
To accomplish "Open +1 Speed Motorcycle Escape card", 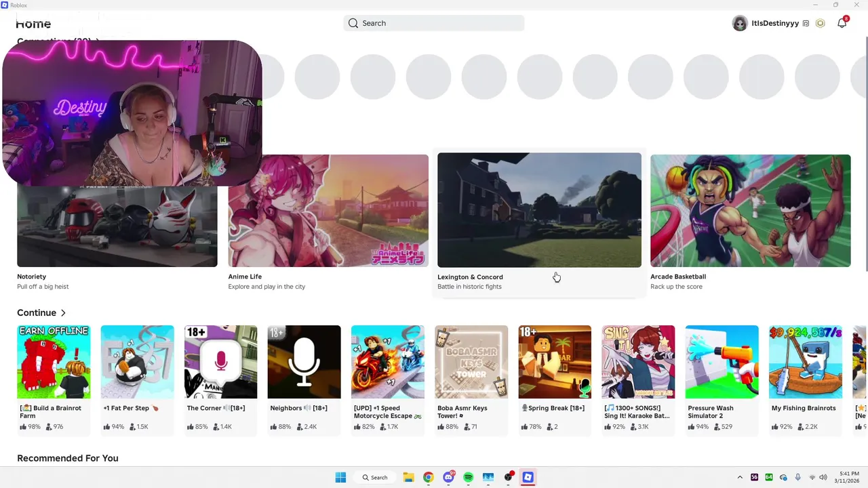I will coord(388,380).
